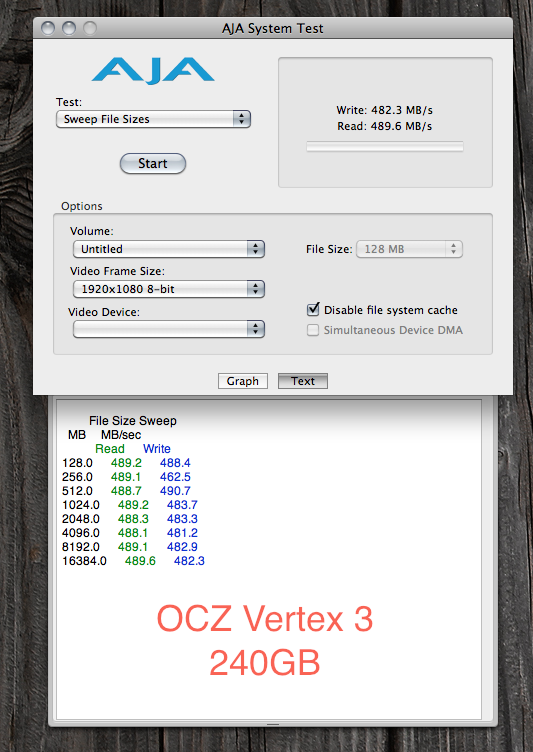The width and height of the screenshot is (533, 752).
Task: Open the Volume dropdown showing Untitled
Action: coord(168,249)
